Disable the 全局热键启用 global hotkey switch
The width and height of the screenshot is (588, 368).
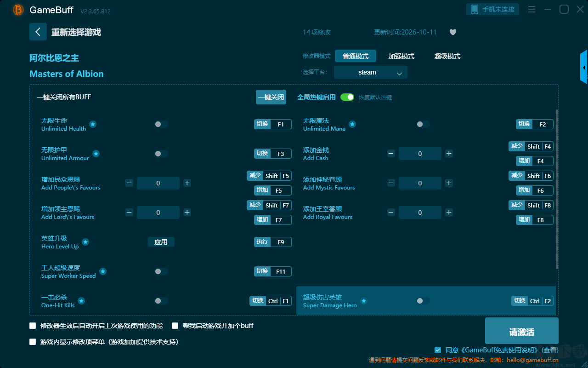(x=347, y=97)
